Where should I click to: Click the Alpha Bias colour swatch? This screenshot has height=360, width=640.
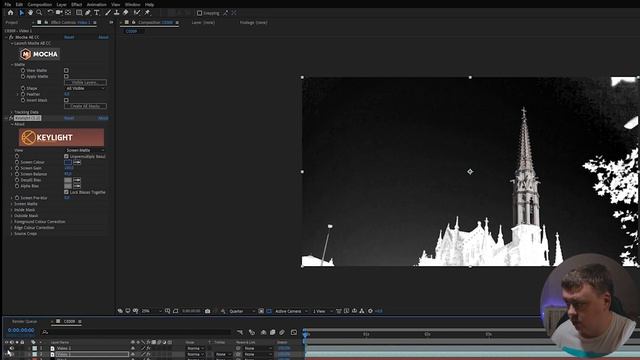point(68,186)
